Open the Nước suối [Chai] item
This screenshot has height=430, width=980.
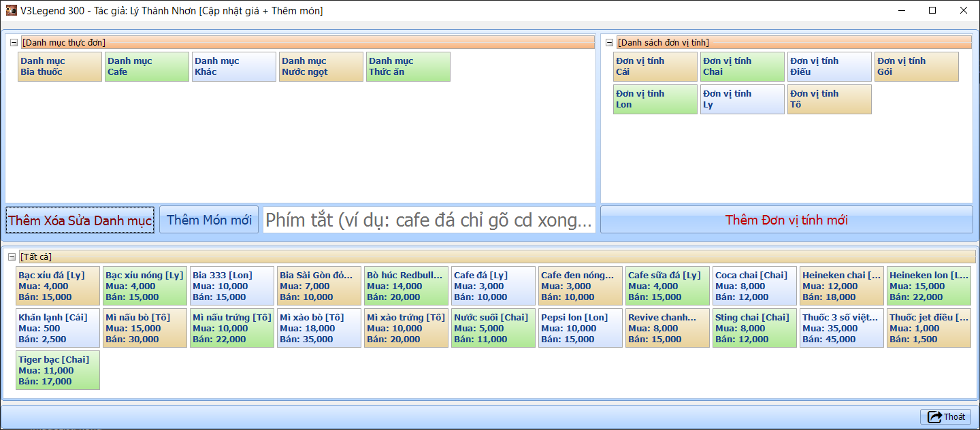click(493, 328)
